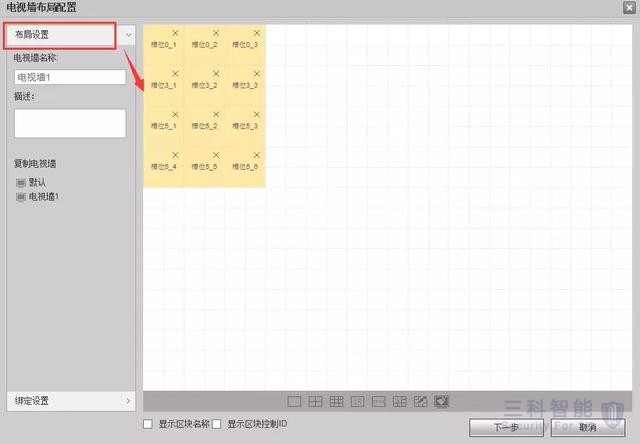Collapse the 布局设置 section chevron
This screenshot has height=444, width=640.
pyautogui.click(x=128, y=35)
